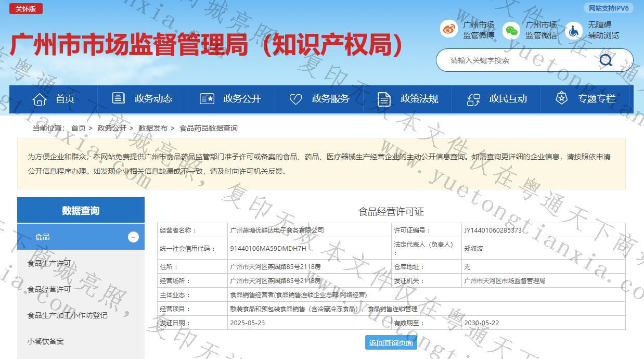Click the 食品经营许可证 table heading
This screenshot has width=644, height=359.
391,211
